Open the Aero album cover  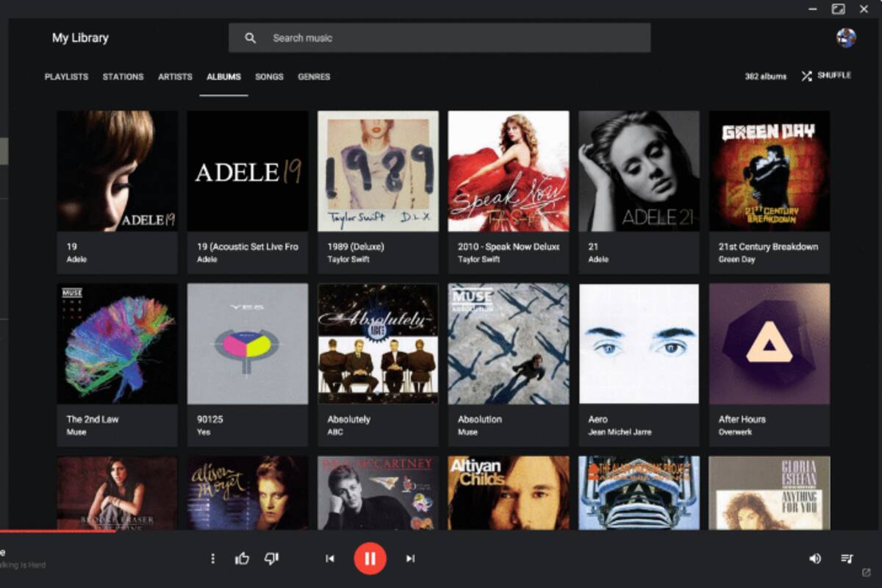[639, 344]
